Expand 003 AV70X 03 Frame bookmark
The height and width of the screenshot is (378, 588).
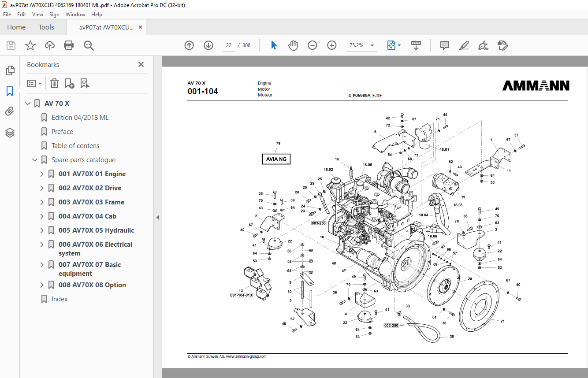pyautogui.click(x=42, y=202)
